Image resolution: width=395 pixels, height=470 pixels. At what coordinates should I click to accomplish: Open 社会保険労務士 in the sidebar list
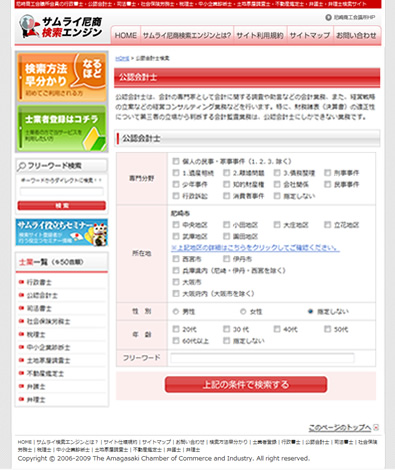coord(49,321)
